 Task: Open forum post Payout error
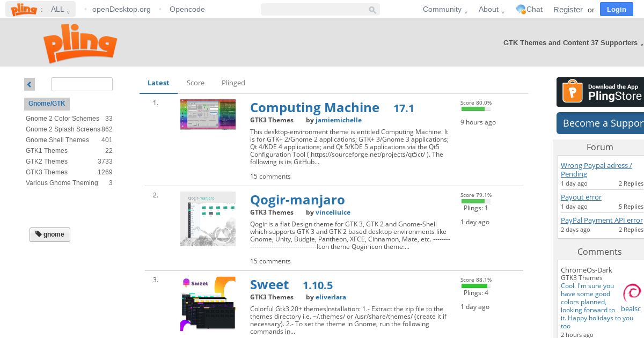(581, 197)
